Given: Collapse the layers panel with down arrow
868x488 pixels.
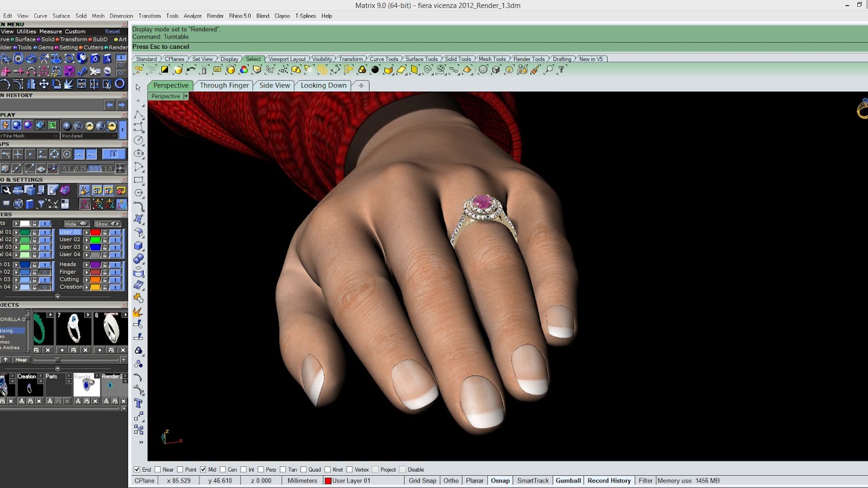Looking at the screenshot, I should tap(57, 296).
